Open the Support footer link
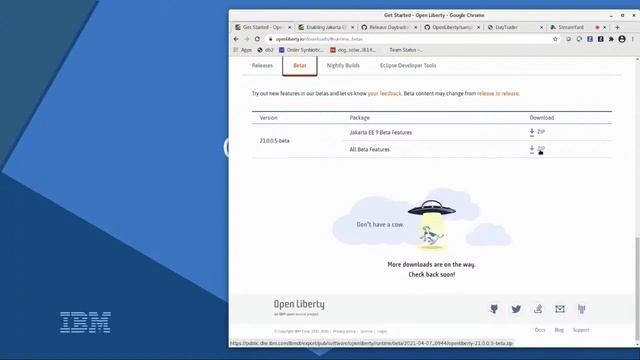640x360 pixels. coord(581,330)
